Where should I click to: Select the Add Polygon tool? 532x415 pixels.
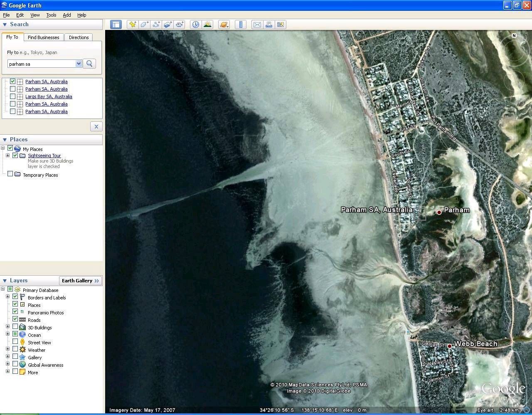click(x=144, y=25)
